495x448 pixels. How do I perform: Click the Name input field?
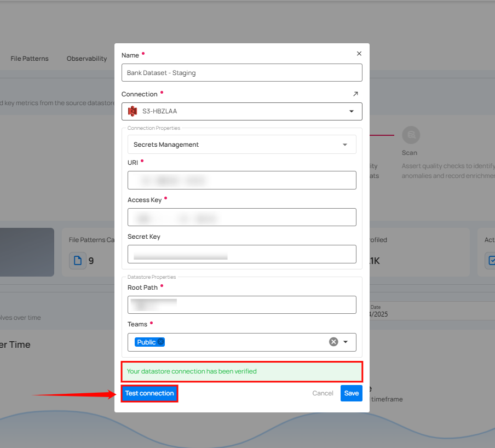241,73
